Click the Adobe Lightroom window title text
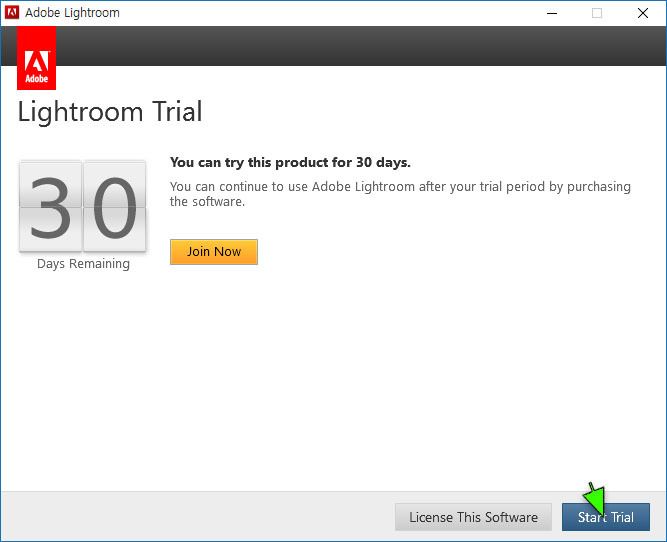 point(72,13)
